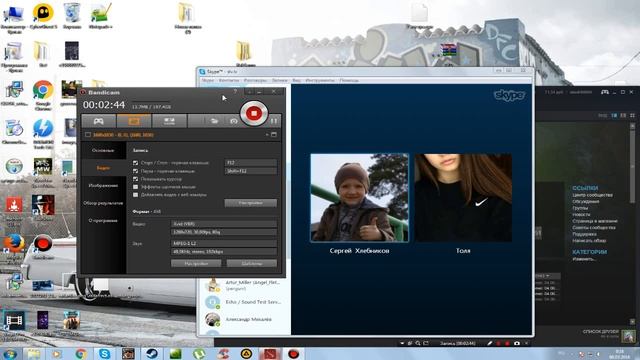
Task: Open Bandicam output folder icon
Action: pyautogui.click(x=214, y=121)
